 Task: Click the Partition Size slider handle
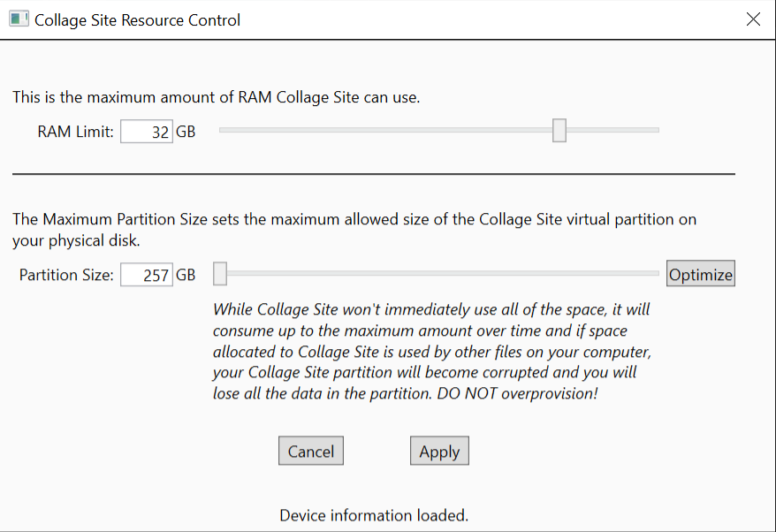220,274
